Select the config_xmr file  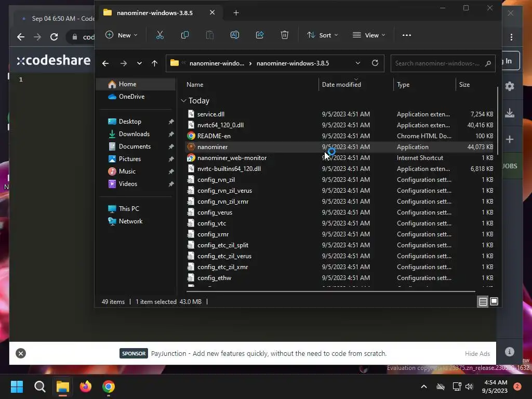tap(340, 234)
